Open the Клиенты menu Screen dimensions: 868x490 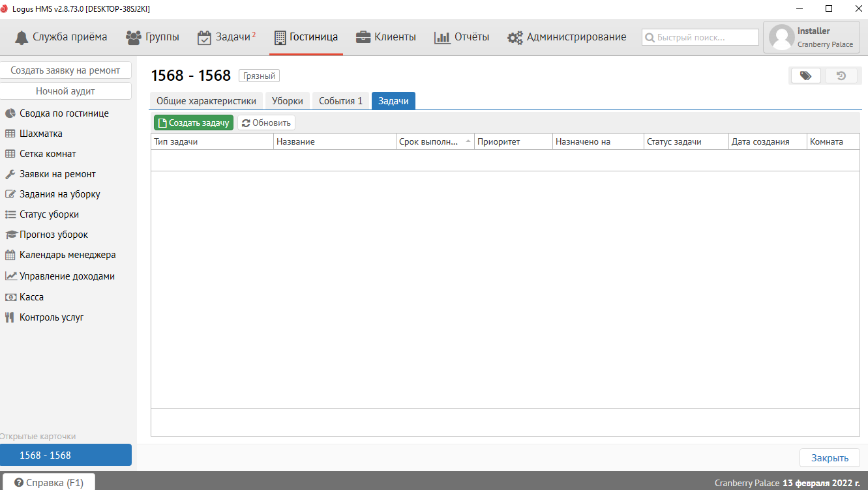pyautogui.click(x=386, y=37)
